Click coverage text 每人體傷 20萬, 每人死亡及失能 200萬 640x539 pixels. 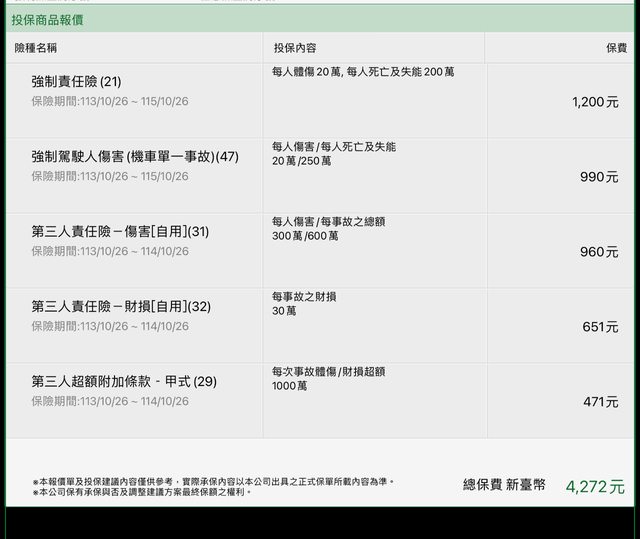pyautogui.click(x=362, y=72)
